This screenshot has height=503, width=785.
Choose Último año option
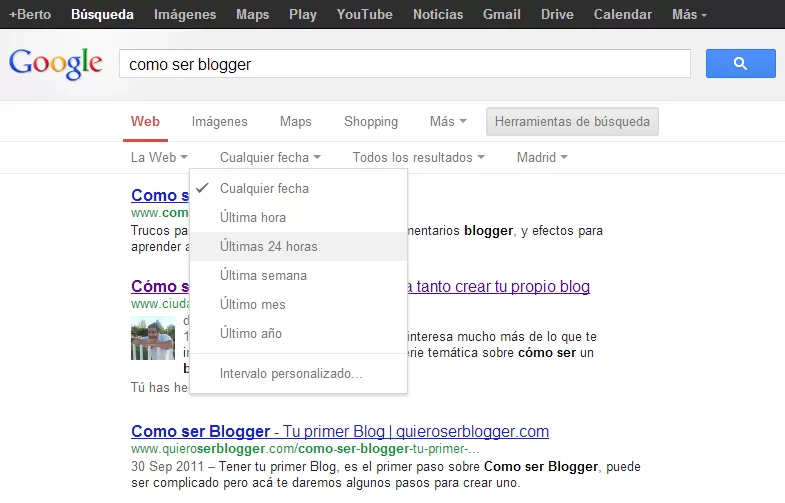tap(298, 334)
